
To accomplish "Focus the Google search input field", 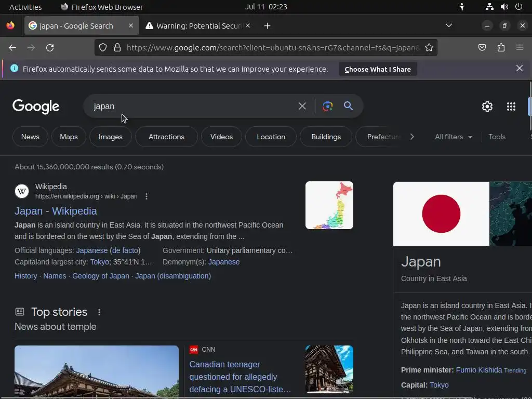I will point(193,106).
